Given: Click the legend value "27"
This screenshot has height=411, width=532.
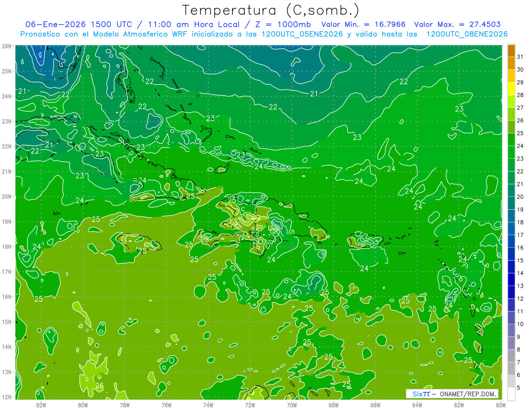Looking at the screenshot, I should tap(520, 108).
